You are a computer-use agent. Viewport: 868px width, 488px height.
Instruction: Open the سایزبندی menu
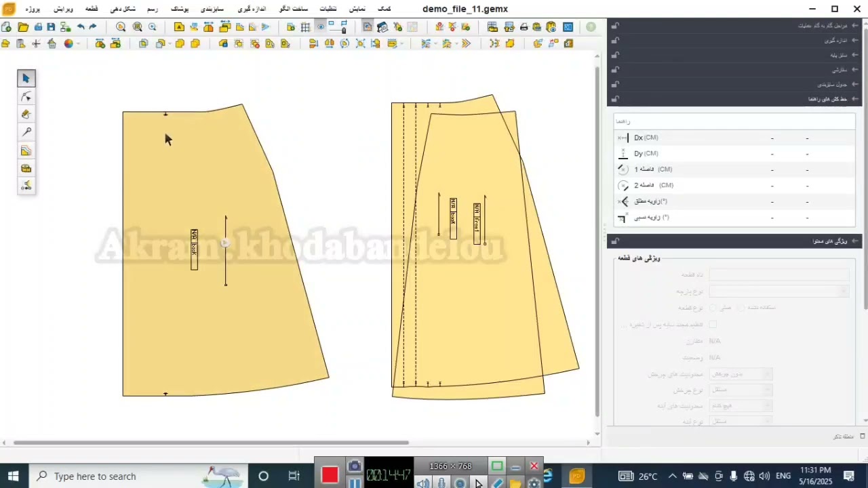click(x=212, y=9)
